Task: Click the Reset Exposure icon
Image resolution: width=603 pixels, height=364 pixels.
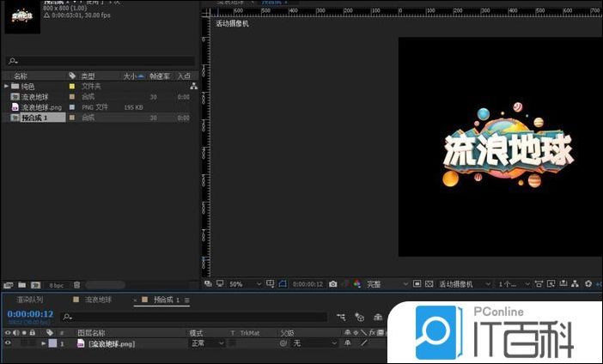Action: pyautogui.click(x=588, y=283)
